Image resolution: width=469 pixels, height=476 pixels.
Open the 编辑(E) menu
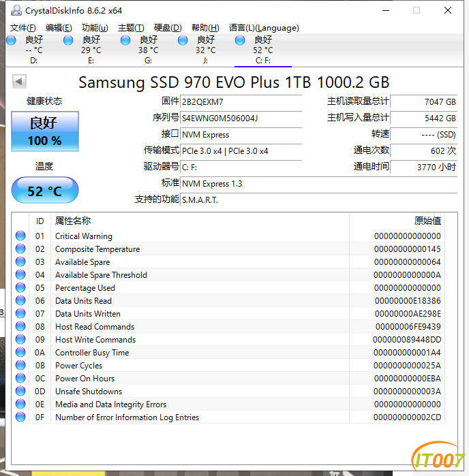[x=59, y=28]
